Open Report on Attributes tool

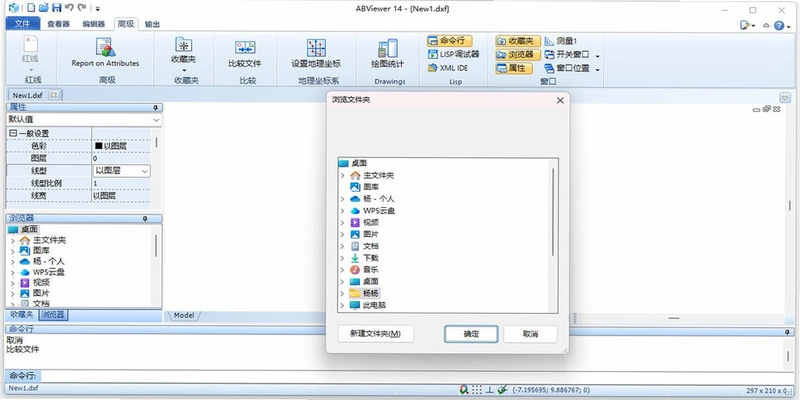pos(105,53)
